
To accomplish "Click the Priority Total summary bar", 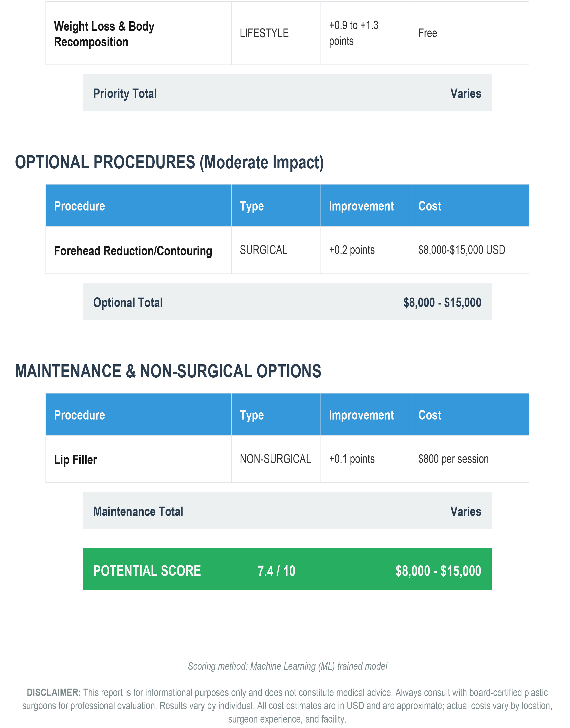I will pos(287,93).
